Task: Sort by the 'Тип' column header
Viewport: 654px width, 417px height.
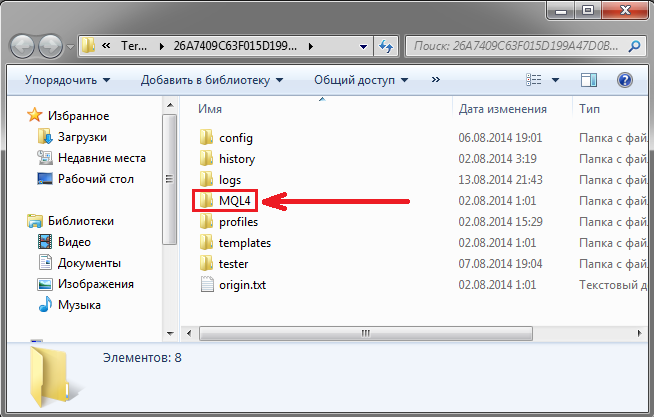Action: click(x=589, y=109)
